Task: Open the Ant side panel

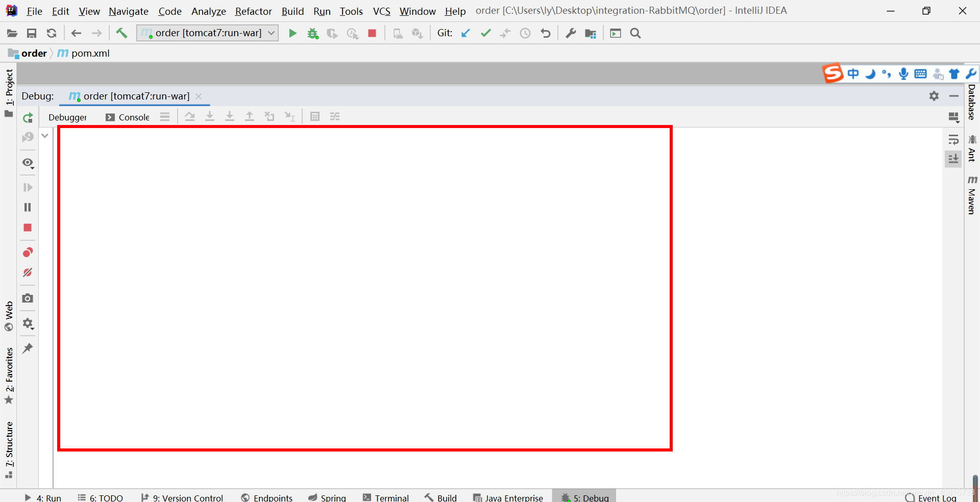Action: click(x=972, y=148)
